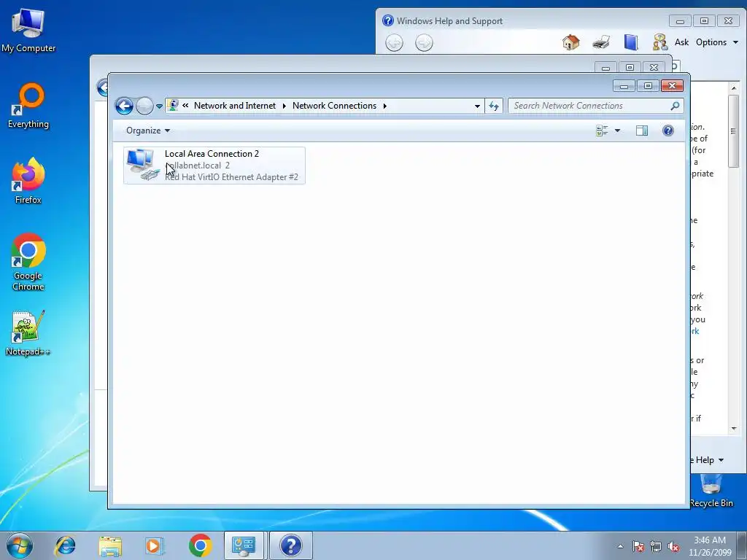This screenshot has height=560, width=747.
Task: Click network status tray icon
Action: (x=656, y=546)
